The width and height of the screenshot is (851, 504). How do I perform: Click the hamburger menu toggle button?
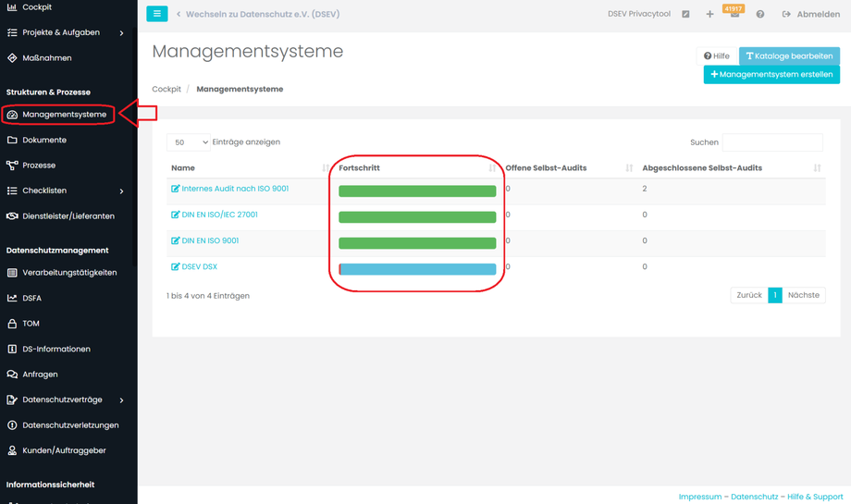point(157,14)
